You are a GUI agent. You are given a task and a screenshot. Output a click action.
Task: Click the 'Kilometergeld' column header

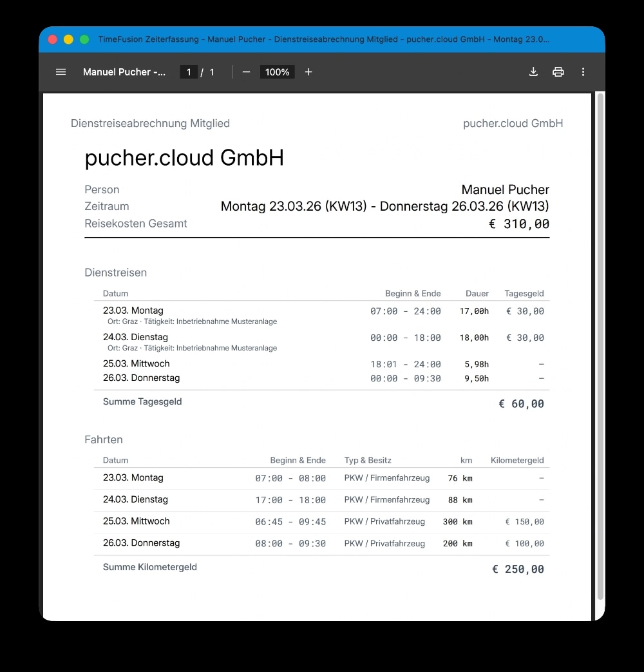517,460
